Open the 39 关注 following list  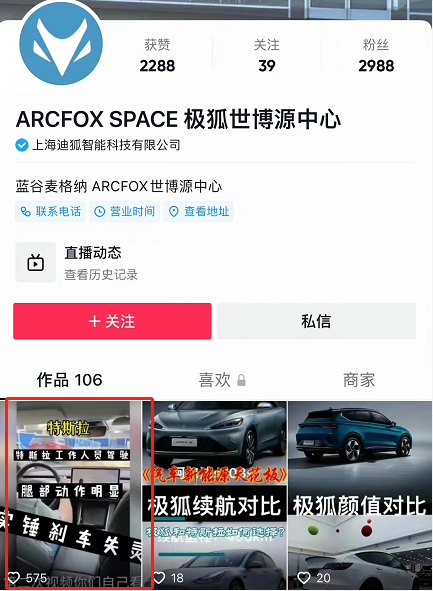tap(267, 55)
